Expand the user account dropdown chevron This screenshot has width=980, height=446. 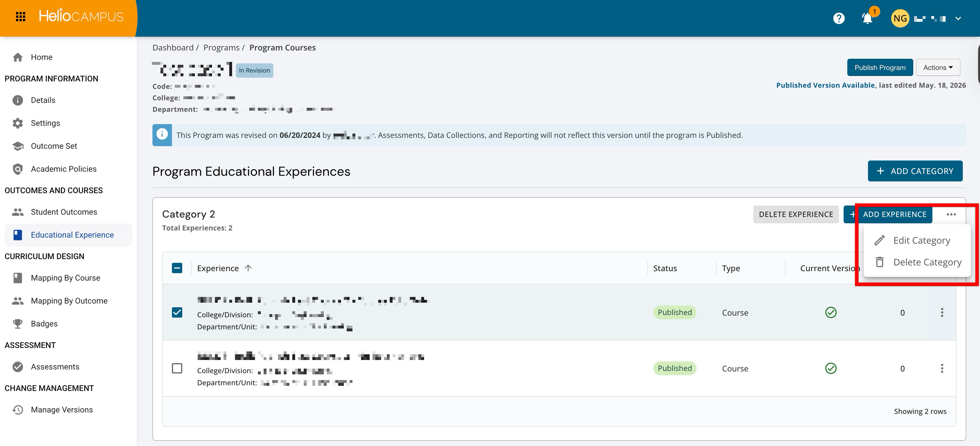tap(958, 18)
